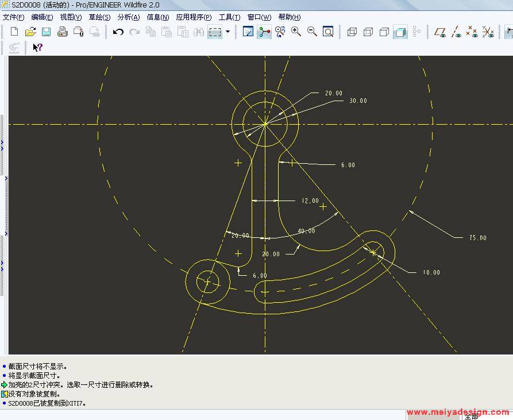The image size is (513, 420).
Task: Print the drawing using the printer icon
Action: pos(62,32)
